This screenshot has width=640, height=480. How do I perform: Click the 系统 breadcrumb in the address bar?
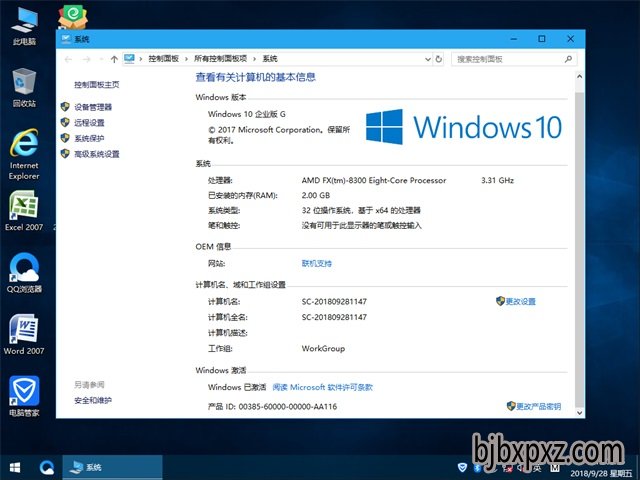269,59
